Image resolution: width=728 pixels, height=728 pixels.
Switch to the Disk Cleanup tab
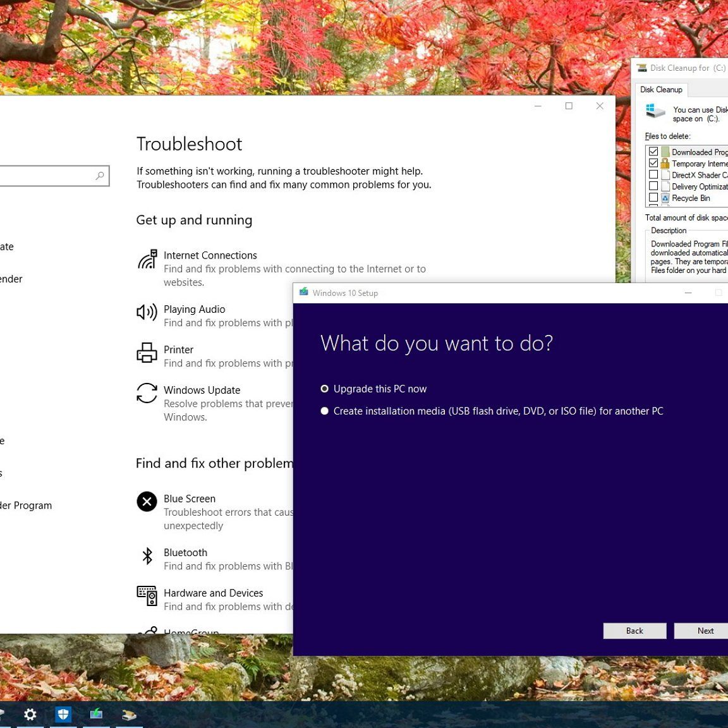pyautogui.click(x=661, y=90)
